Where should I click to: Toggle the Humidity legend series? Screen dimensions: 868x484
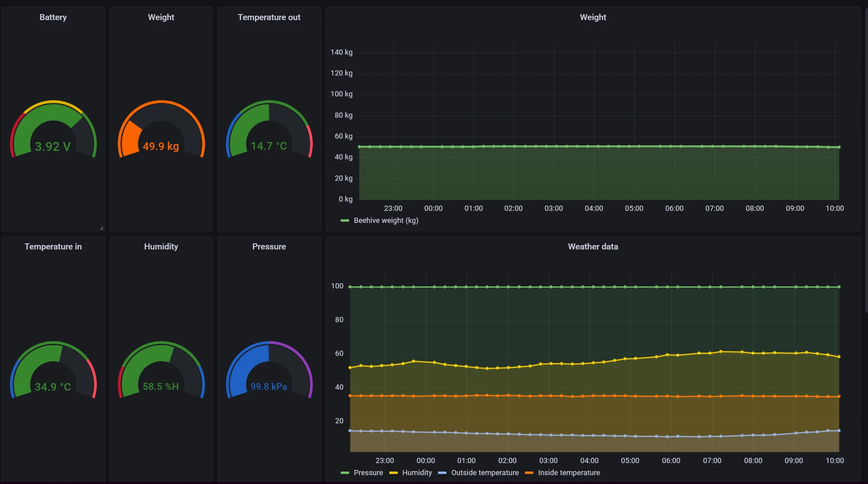417,473
